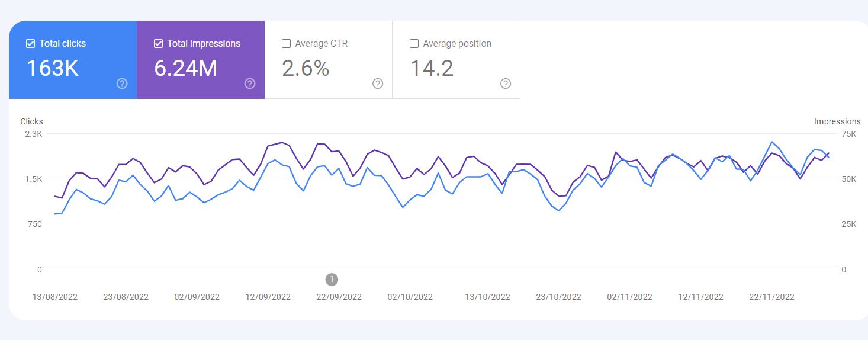Viewport: 868px width, 340px height.
Task: Select the 14.2 Average position card
Action: tap(456, 60)
